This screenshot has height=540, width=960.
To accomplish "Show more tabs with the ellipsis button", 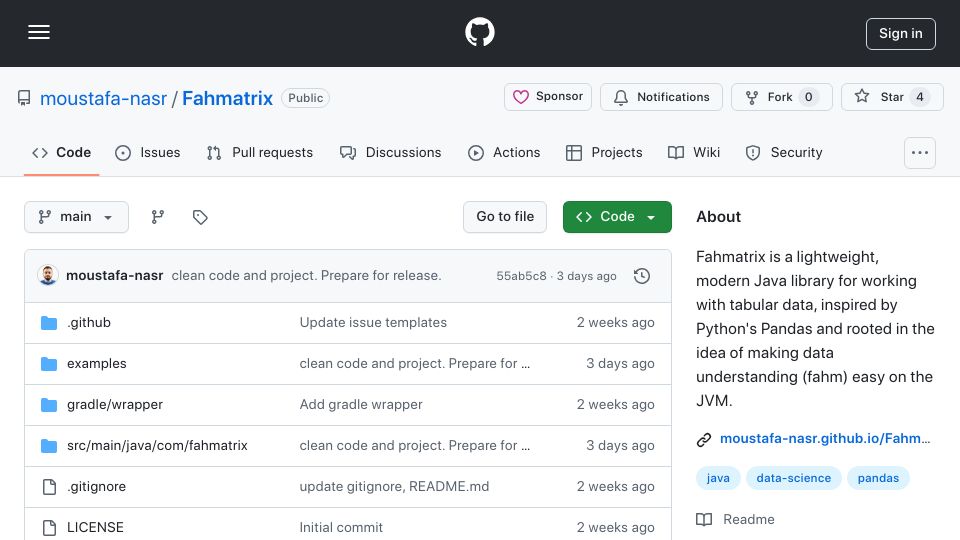I will pyautogui.click(x=920, y=152).
